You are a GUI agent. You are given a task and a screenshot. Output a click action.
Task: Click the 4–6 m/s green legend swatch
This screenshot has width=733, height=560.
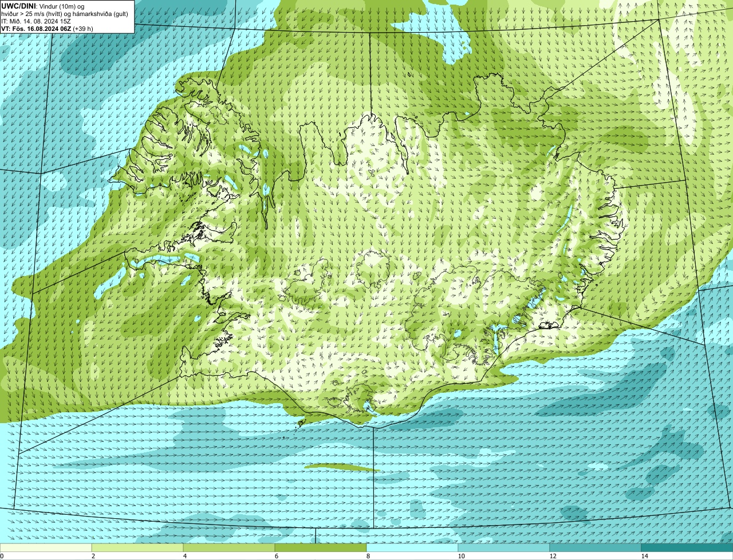pyautogui.click(x=229, y=547)
